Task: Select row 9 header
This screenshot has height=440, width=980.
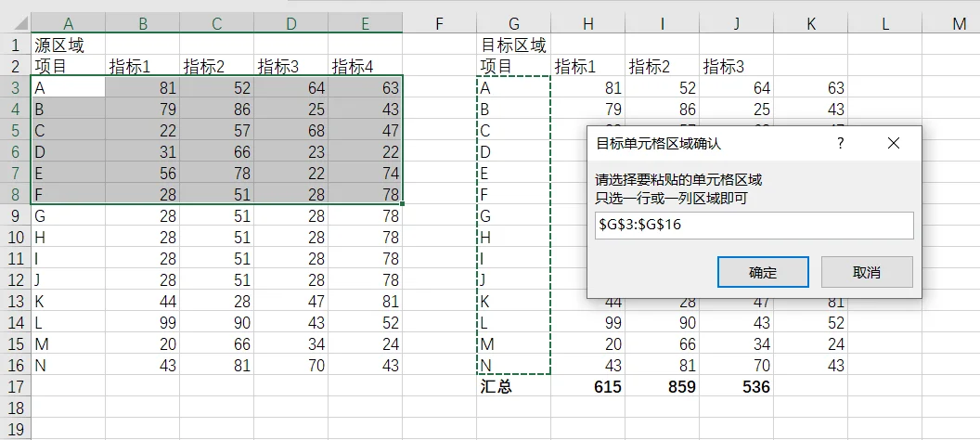Action: click(x=15, y=215)
